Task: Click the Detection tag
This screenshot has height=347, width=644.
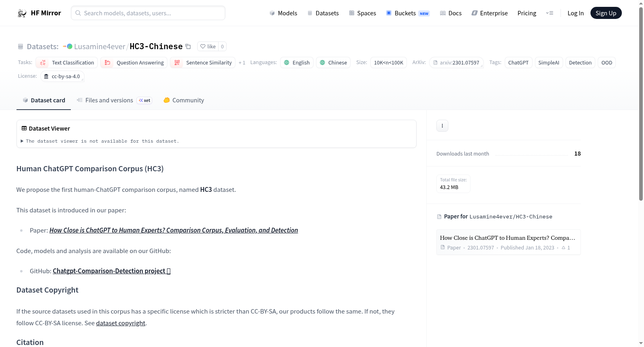Action: (x=580, y=62)
